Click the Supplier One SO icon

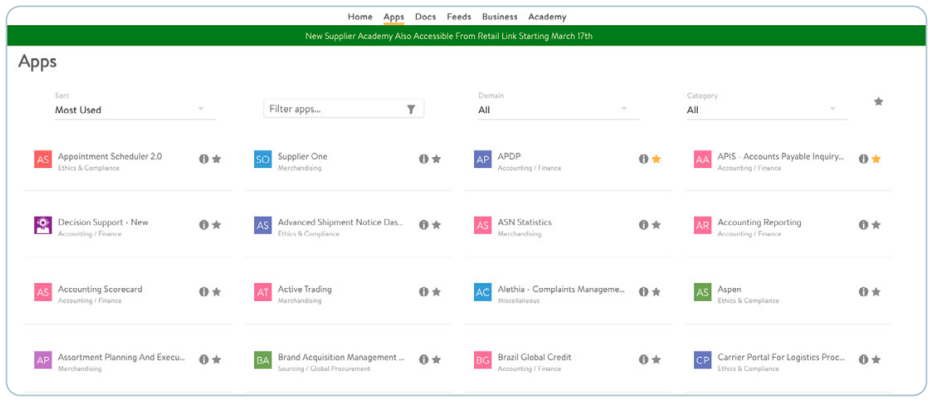click(263, 159)
